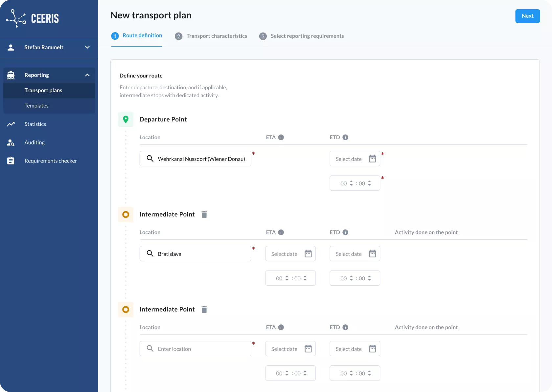Show info for Departure Point ETA

(281, 138)
